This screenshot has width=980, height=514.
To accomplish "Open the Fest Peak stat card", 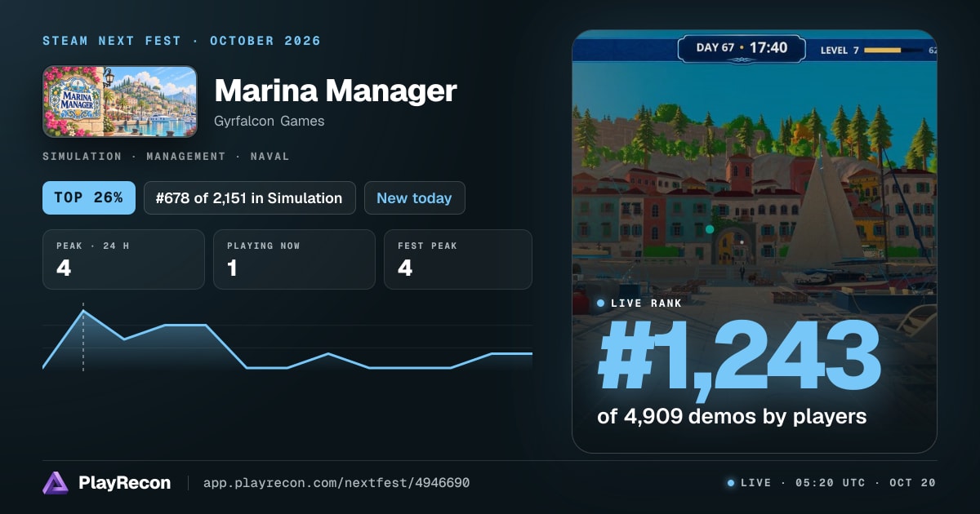I will (x=458, y=259).
